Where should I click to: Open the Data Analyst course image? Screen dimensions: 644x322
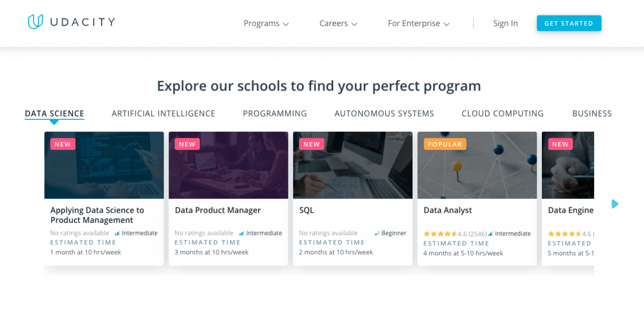(477, 165)
